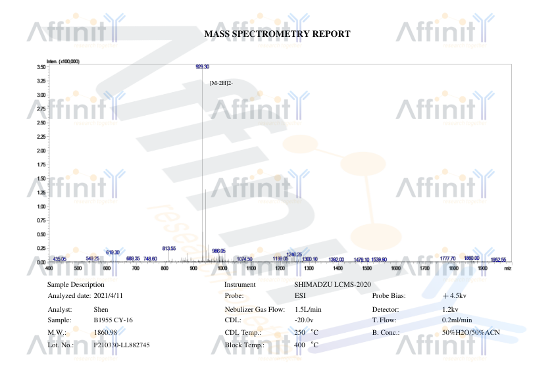Select peak label 435.05
Image resolution: width=554 pixels, height=392 pixels.
point(59,259)
